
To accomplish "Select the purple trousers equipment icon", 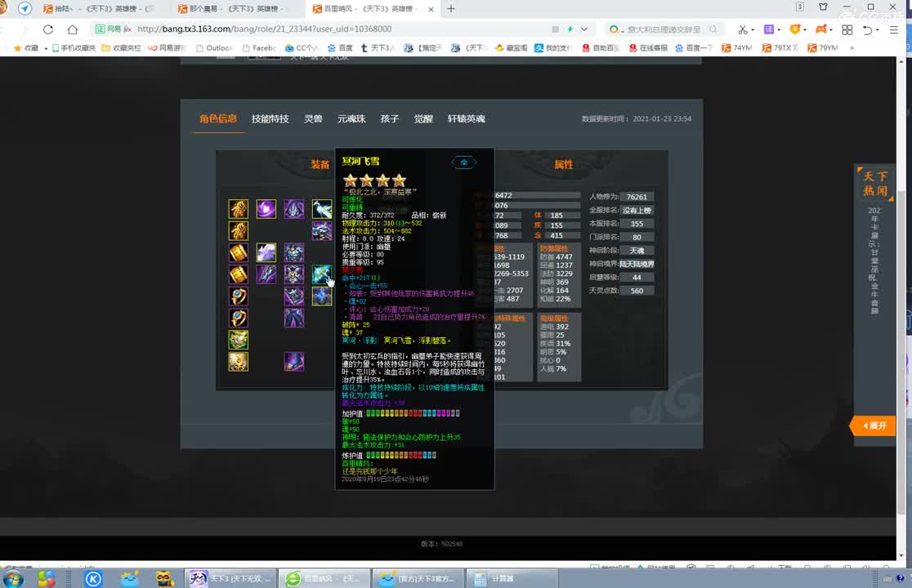I will tap(294, 318).
